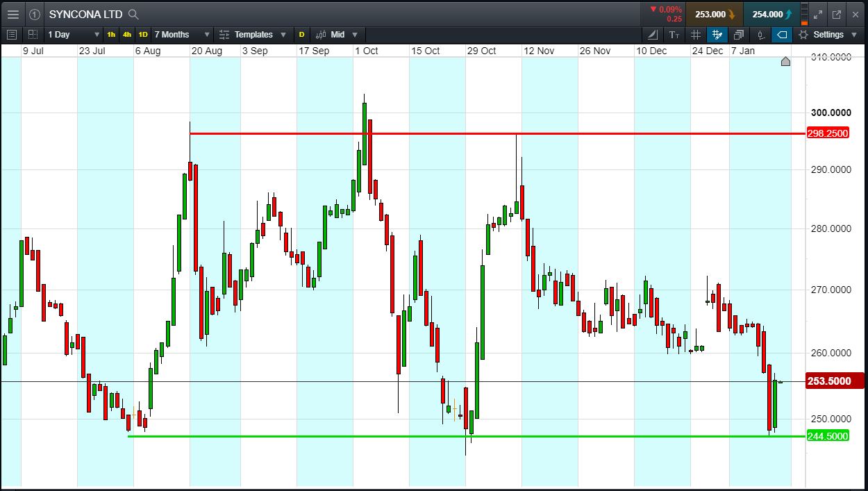
Task: Select the 1D quick interval
Action: click(x=142, y=34)
